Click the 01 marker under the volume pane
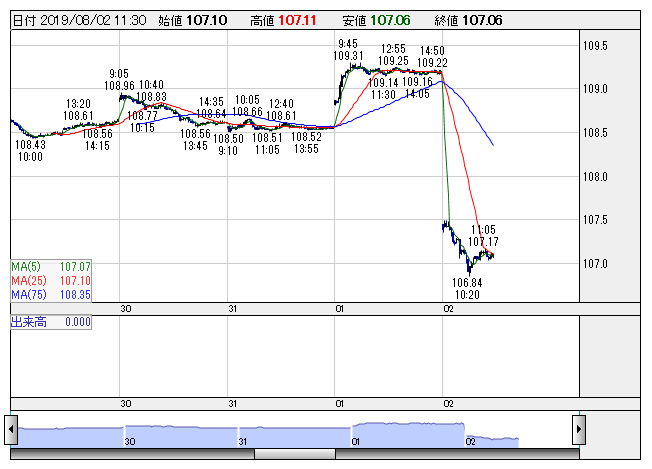Screen dimensions: 652x469 (x=340, y=404)
